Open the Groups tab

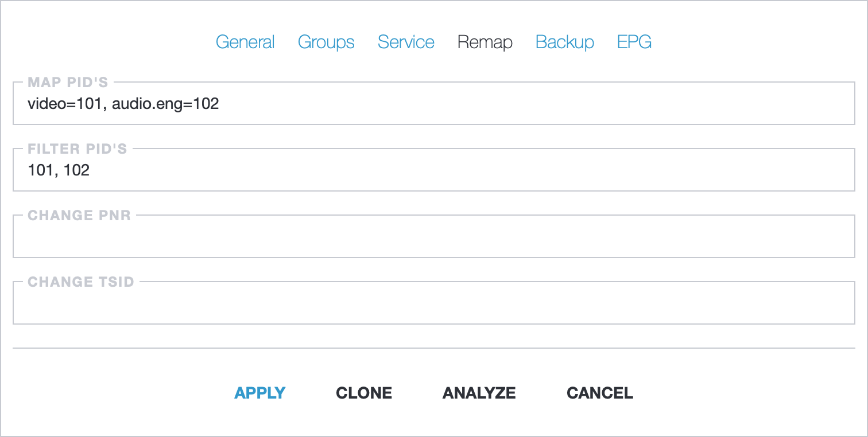pos(326,42)
